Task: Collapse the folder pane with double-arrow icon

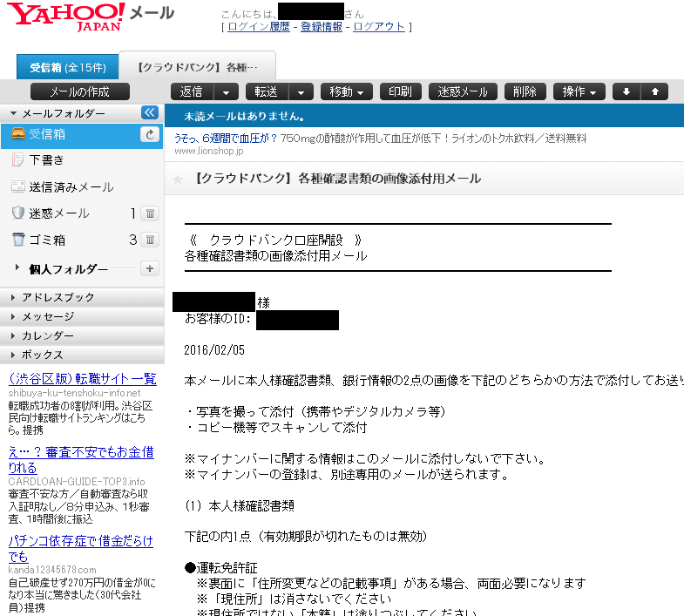Action: coord(150,112)
